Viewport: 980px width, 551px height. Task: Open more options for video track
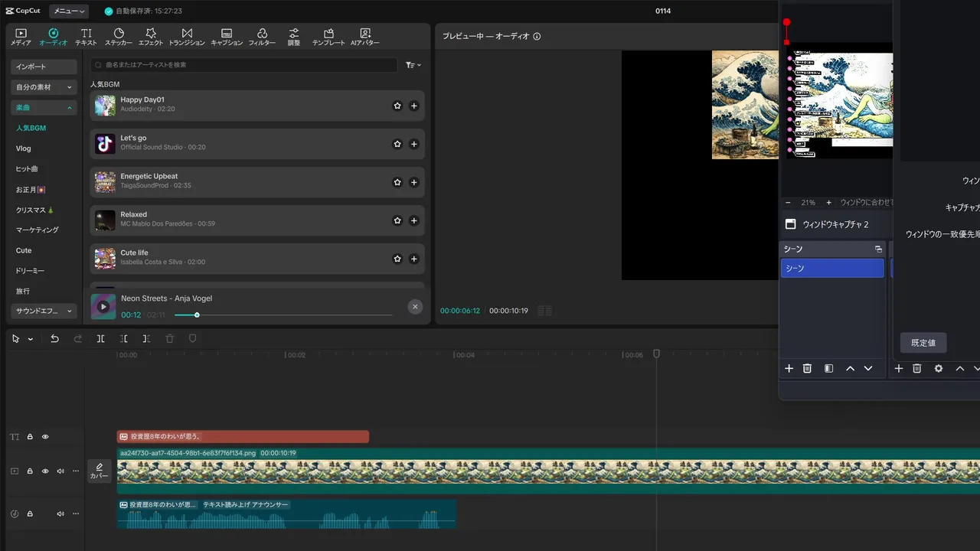point(76,471)
